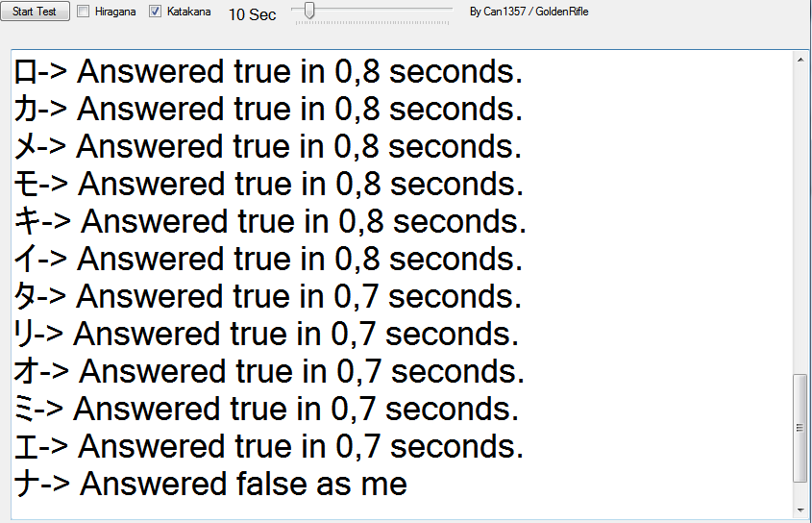Click the キ answered true line
Screen dimensions: 812x523
(x=270, y=221)
